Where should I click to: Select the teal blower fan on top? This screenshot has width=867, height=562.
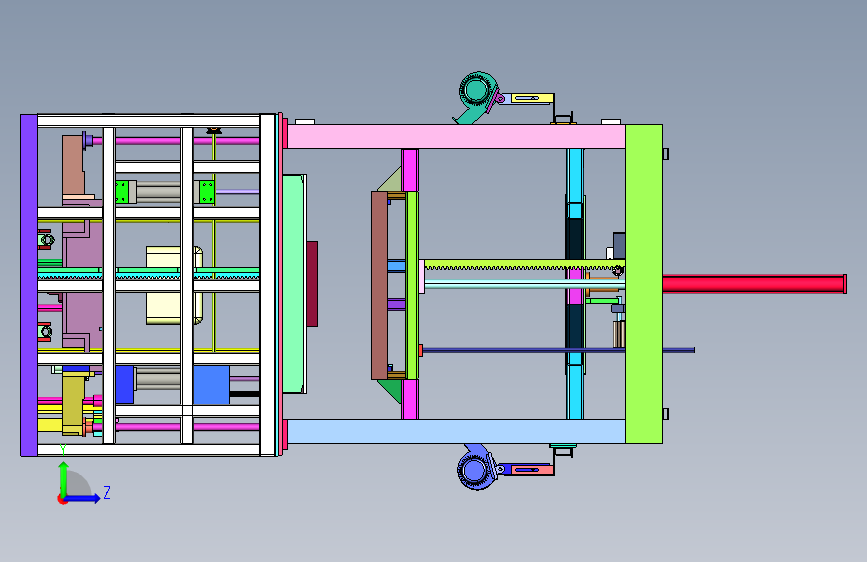click(477, 95)
